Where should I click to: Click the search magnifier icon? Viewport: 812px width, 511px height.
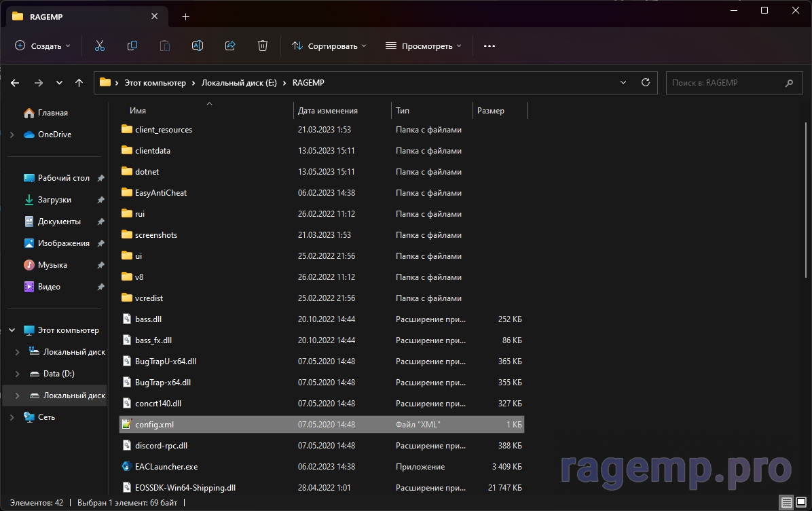pos(789,83)
